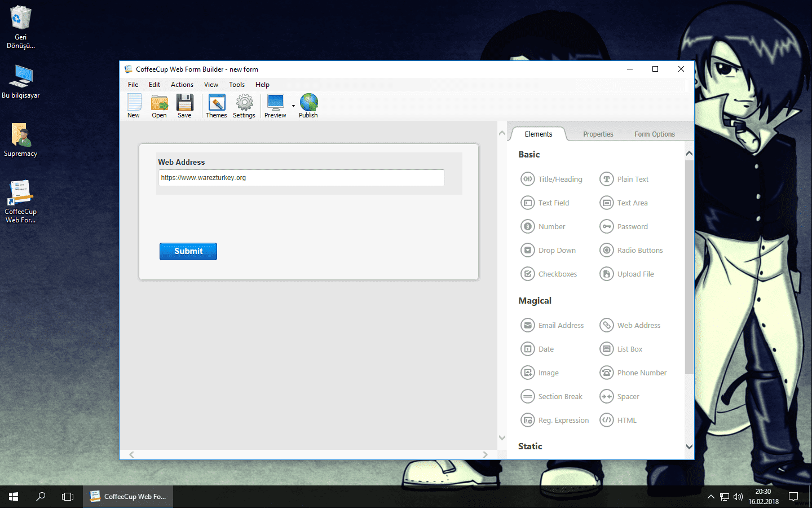Select the Bu bilgisayar desktop icon

tap(21, 82)
